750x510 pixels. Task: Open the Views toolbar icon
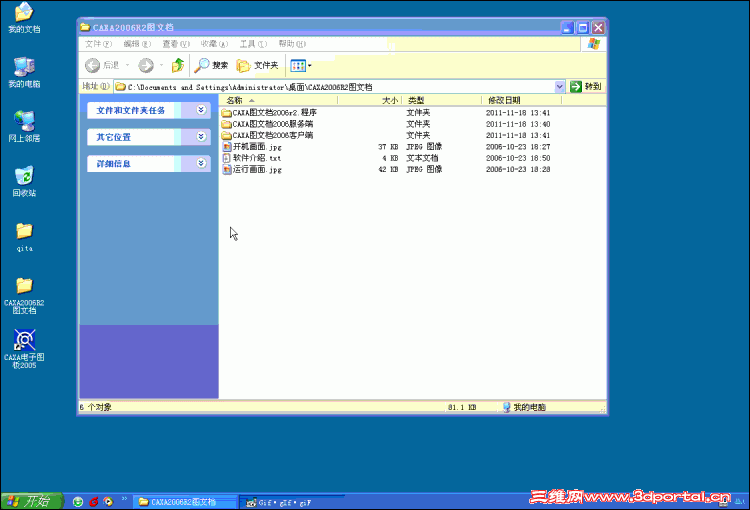tap(298, 66)
